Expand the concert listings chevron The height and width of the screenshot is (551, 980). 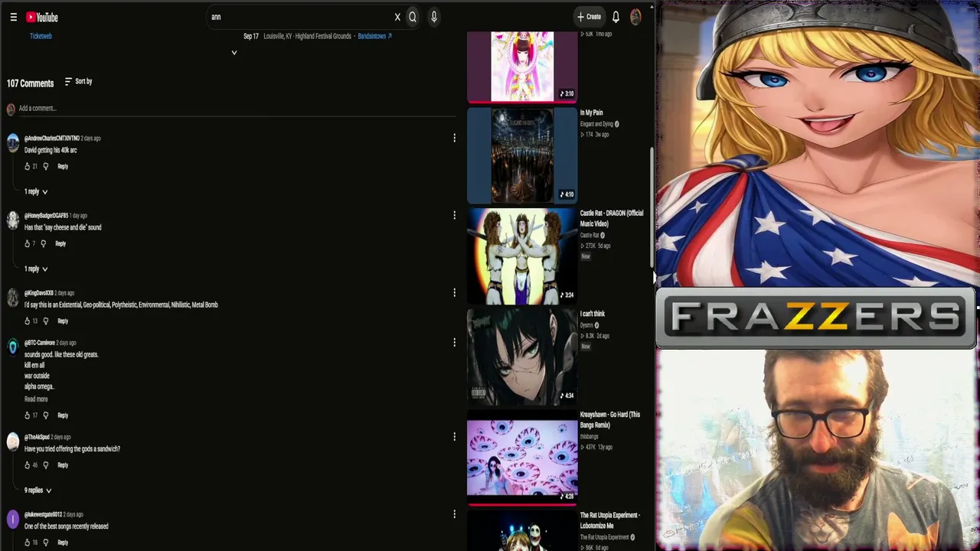pyautogui.click(x=234, y=53)
